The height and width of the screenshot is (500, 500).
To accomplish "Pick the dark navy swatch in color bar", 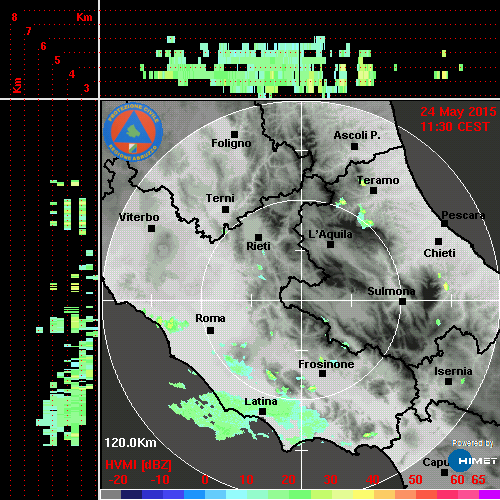I will [132, 495].
